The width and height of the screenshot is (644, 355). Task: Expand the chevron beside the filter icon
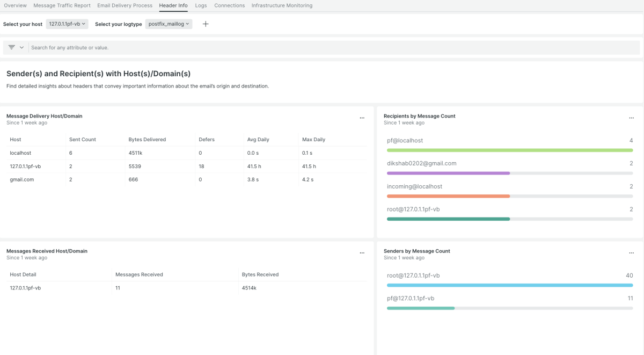click(x=22, y=47)
